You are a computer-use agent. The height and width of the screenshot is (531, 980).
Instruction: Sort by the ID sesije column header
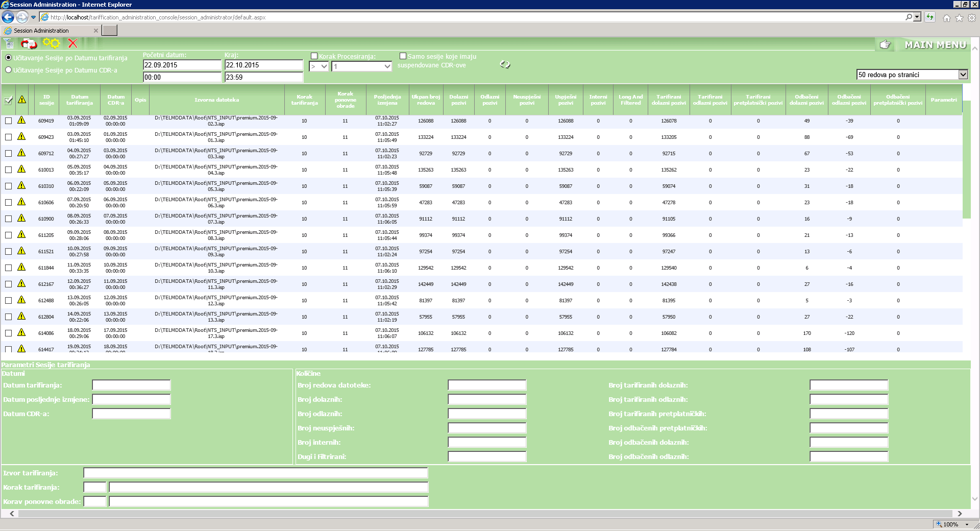46,100
